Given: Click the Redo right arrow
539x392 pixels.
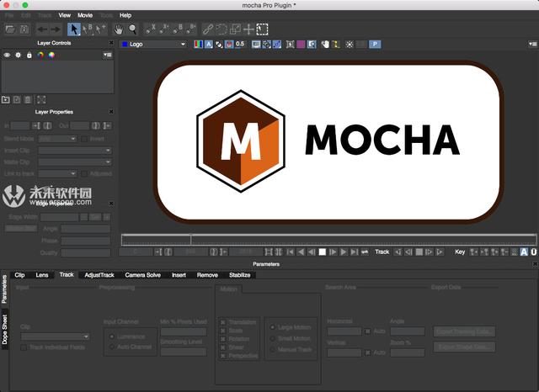Looking at the screenshot, I should pos(56,29).
